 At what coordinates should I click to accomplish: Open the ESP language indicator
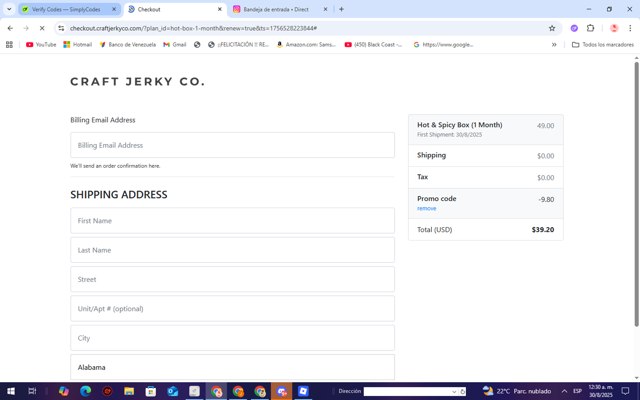(577, 391)
